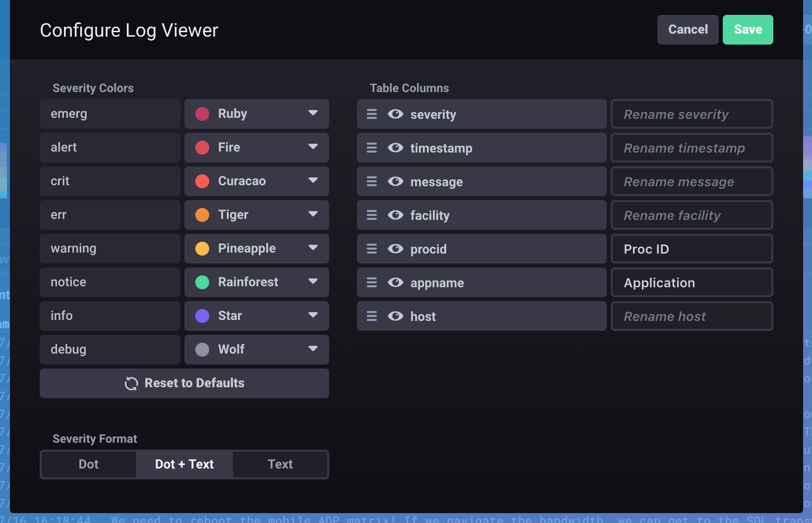Click the refresh icon in Reset to Defaults
The width and height of the screenshot is (812, 523).
click(131, 383)
